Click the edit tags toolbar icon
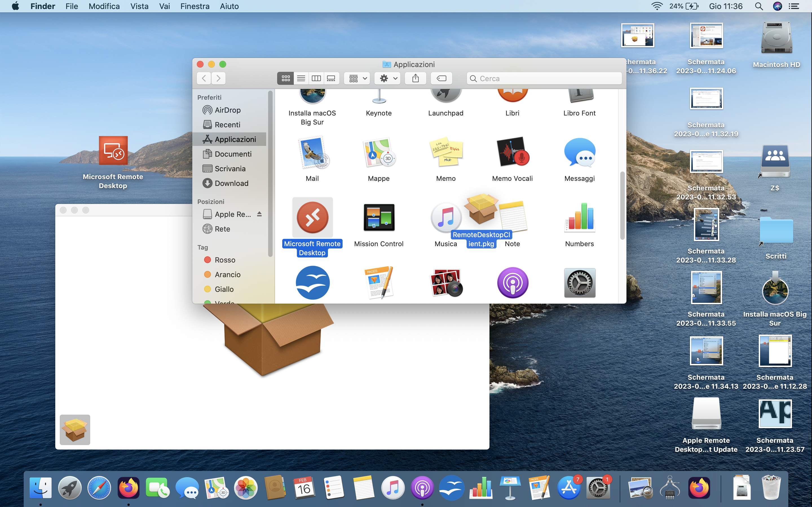The image size is (812, 507). (441, 79)
